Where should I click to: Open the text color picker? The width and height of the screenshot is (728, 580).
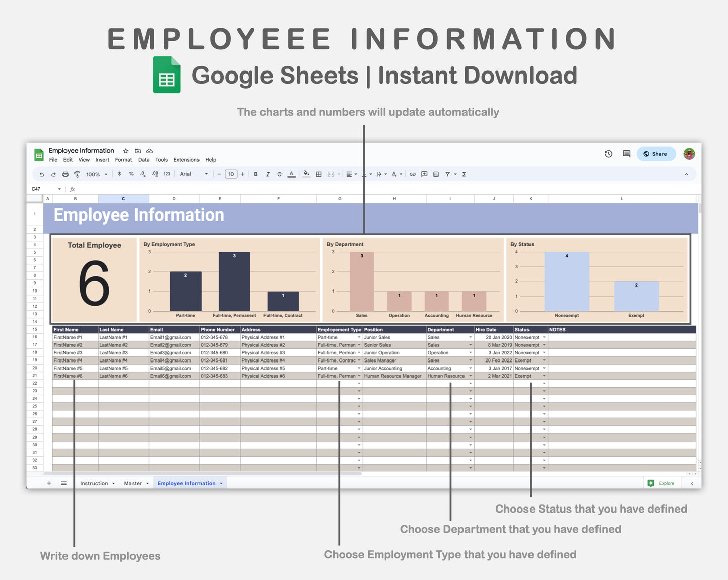click(x=291, y=174)
